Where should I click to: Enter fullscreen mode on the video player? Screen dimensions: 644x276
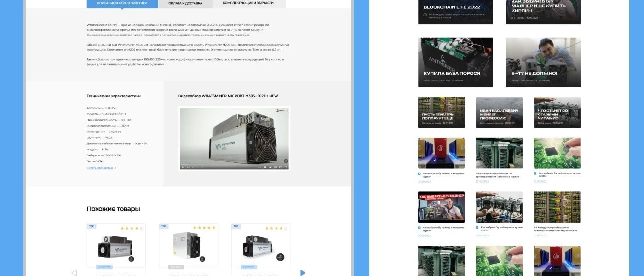pyautogui.click(x=286, y=167)
